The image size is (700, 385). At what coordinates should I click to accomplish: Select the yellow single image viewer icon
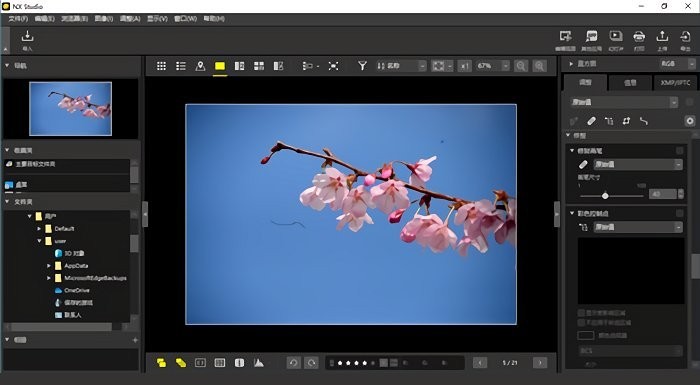click(220, 66)
